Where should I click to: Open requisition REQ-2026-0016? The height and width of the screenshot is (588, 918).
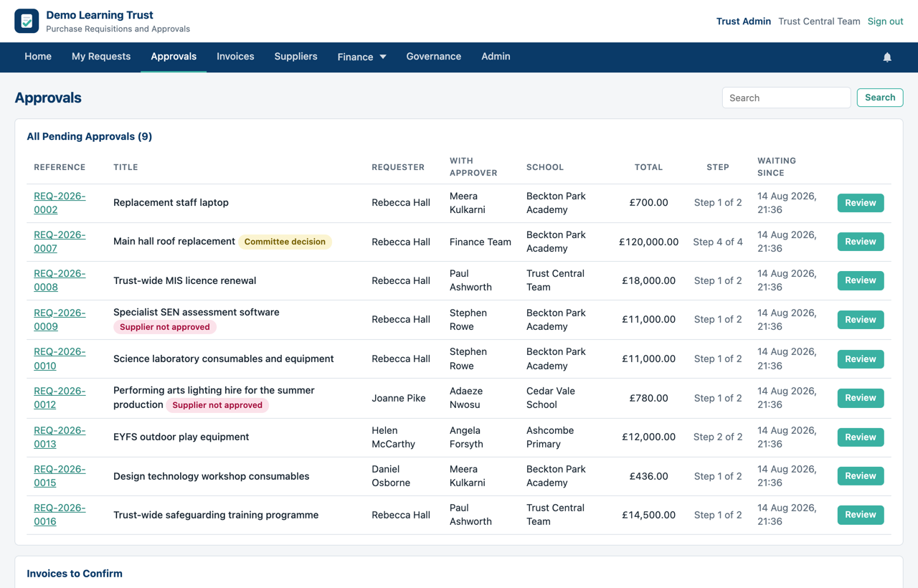tap(60, 515)
